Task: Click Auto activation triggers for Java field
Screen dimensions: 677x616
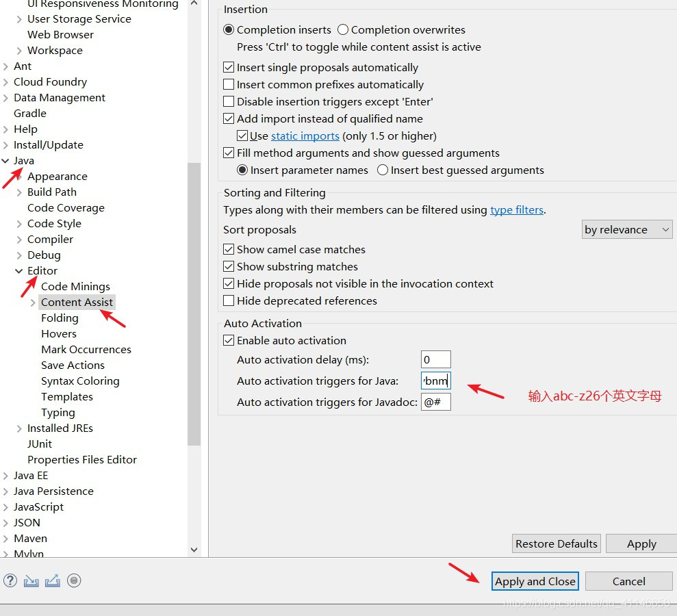Action: 436,381
